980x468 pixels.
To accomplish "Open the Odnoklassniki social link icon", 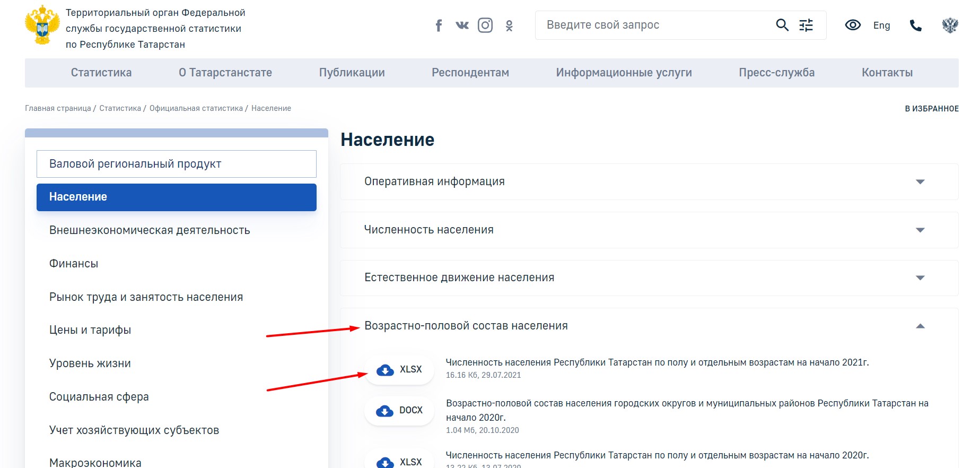I will pyautogui.click(x=509, y=25).
